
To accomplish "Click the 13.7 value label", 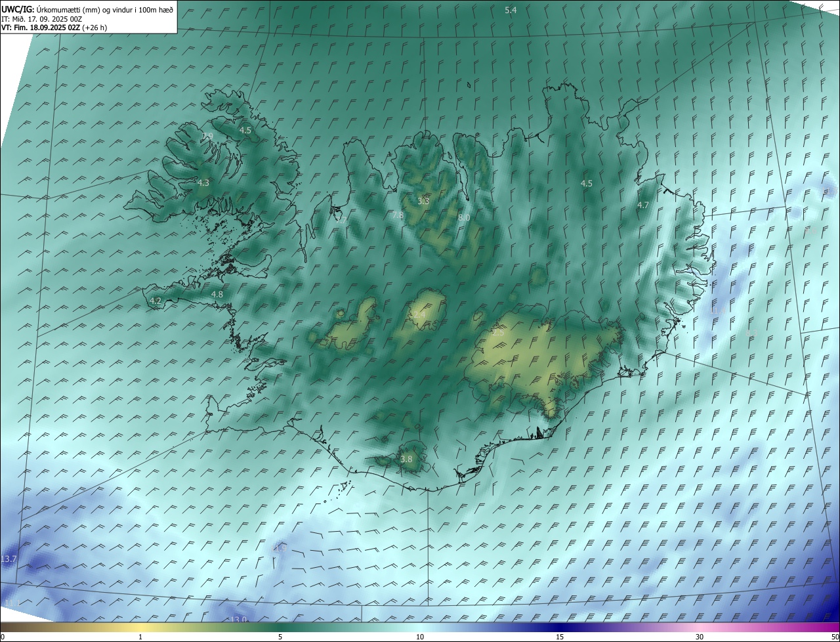I will pos(9,559).
